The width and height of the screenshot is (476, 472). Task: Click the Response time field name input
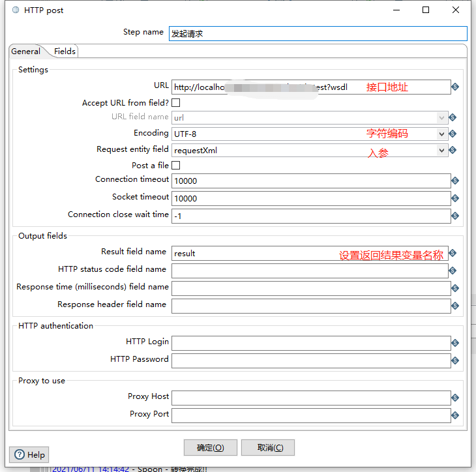[311, 288]
